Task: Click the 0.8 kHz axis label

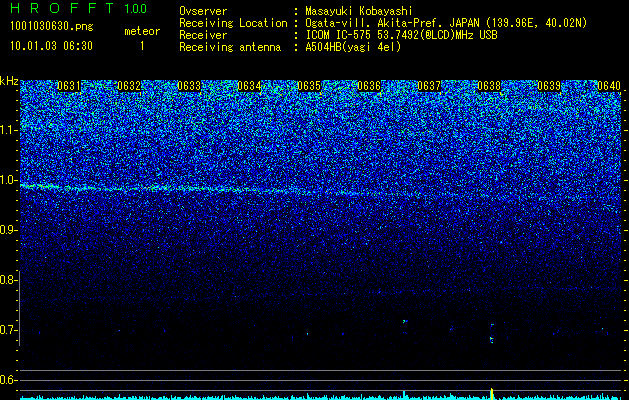Action: 9,280
